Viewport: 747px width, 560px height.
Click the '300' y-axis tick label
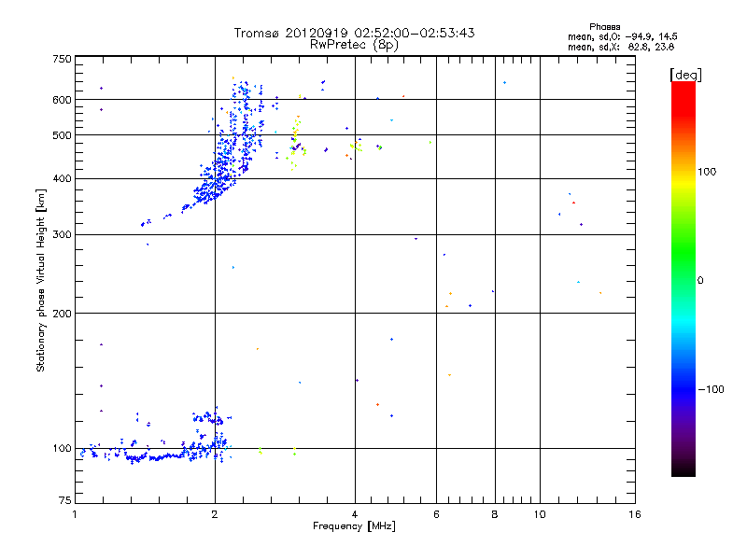point(62,234)
